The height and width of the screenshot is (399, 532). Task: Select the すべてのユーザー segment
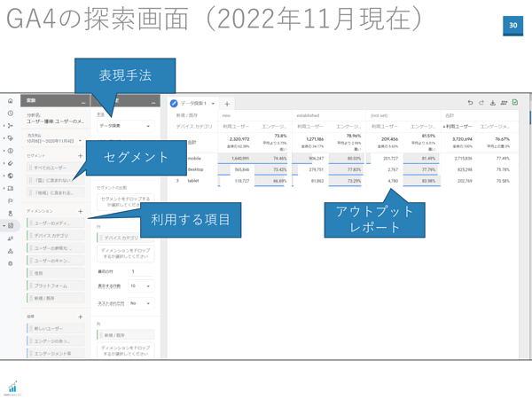pos(55,168)
